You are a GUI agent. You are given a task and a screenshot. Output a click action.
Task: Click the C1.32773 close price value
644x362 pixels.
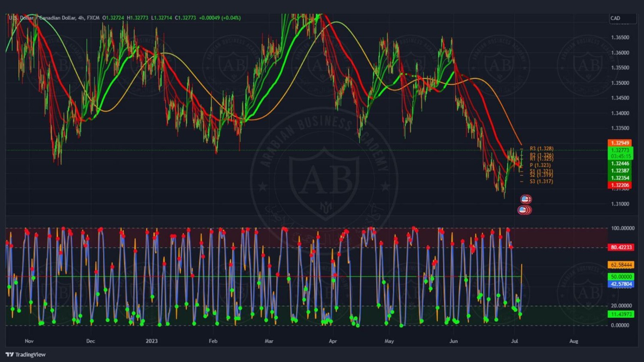pos(185,18)
